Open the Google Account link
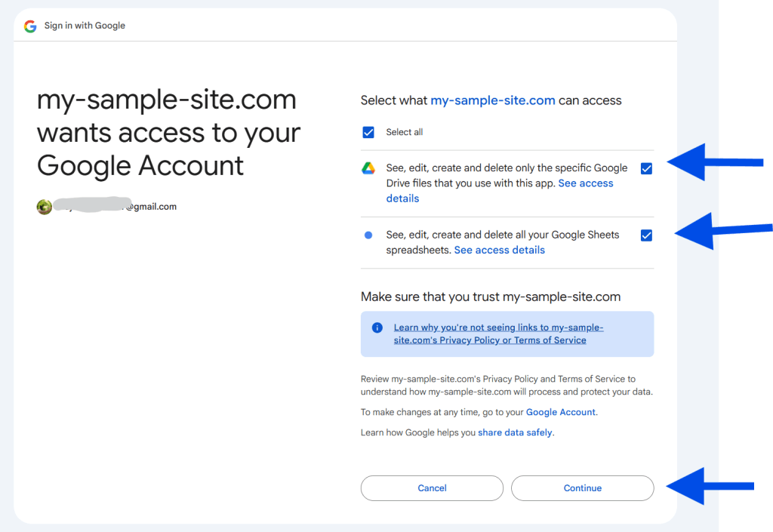The image size is (773, 532). coord(561,412)
